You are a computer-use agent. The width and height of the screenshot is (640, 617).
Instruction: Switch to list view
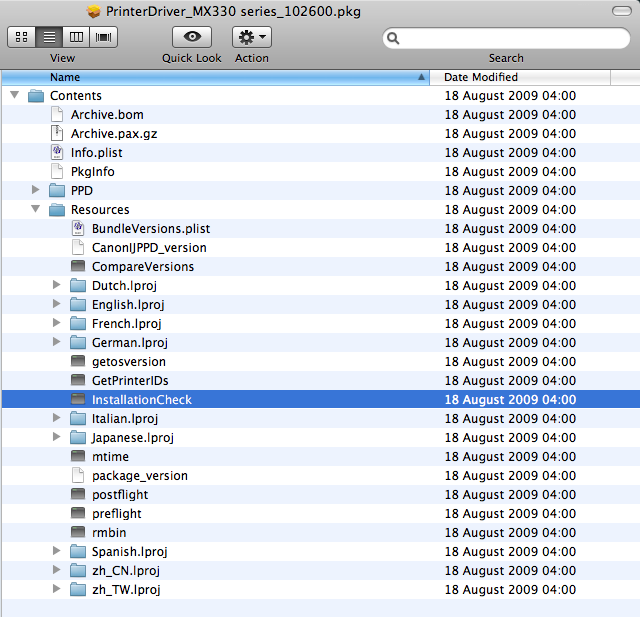[x=49, y=37]
